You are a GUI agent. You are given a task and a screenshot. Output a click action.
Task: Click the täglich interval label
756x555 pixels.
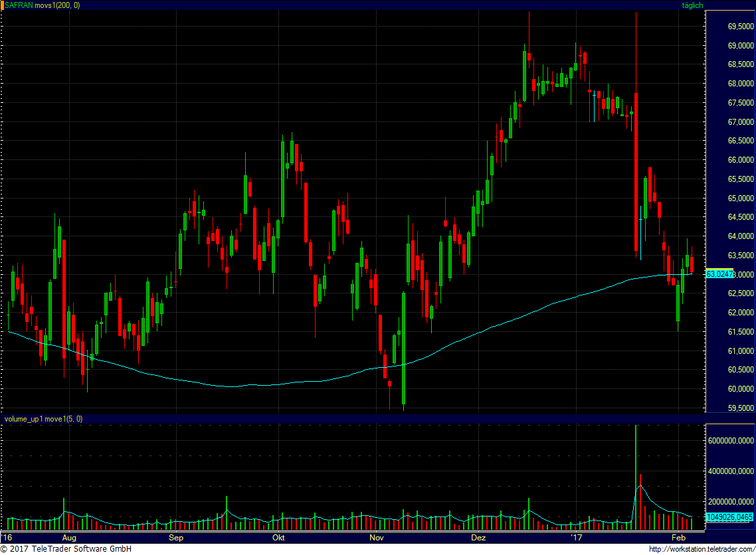point(692,5)
